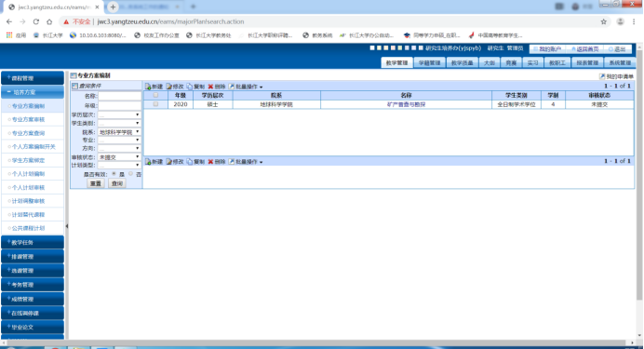Open the 院系 dropdown showing 地球科学学院
The height and width of the screenshot is (349, 644).
pyautogui.click(x=119, y=132)
